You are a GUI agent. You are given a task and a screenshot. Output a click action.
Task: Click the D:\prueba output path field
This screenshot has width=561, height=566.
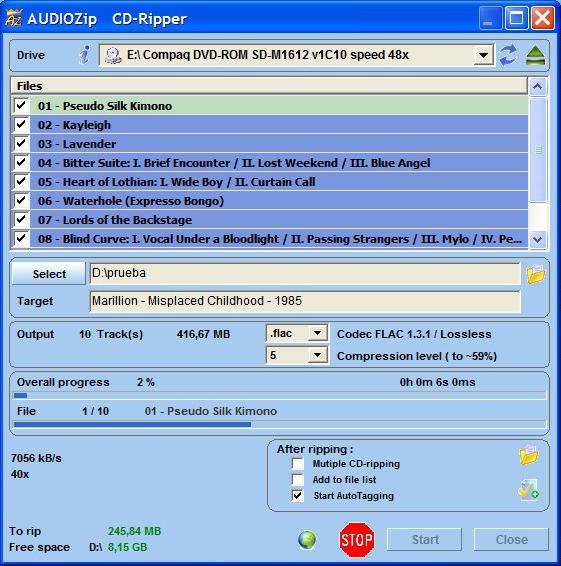(305, 273)
